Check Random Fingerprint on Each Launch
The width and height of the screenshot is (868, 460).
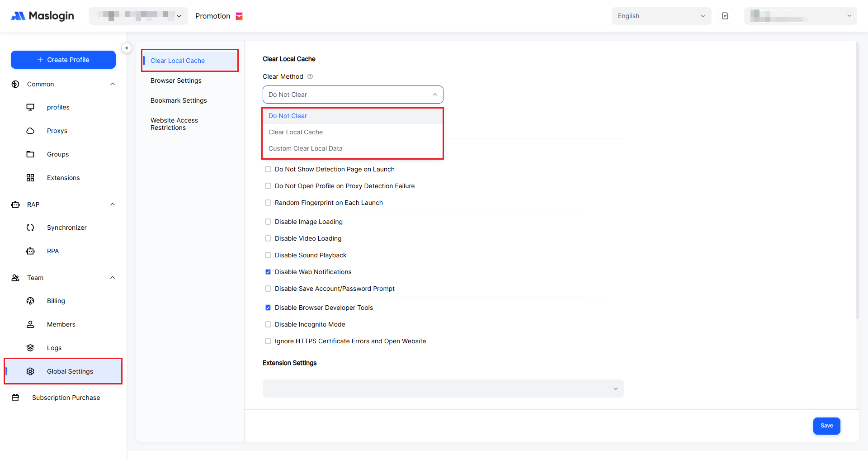tap(268, 203)
